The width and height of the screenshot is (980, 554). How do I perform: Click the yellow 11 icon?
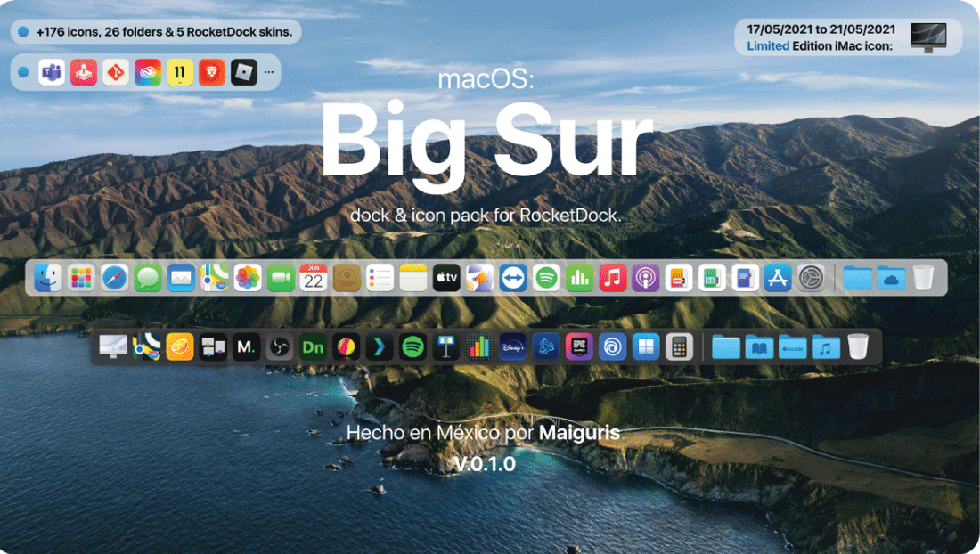(180, 72)
